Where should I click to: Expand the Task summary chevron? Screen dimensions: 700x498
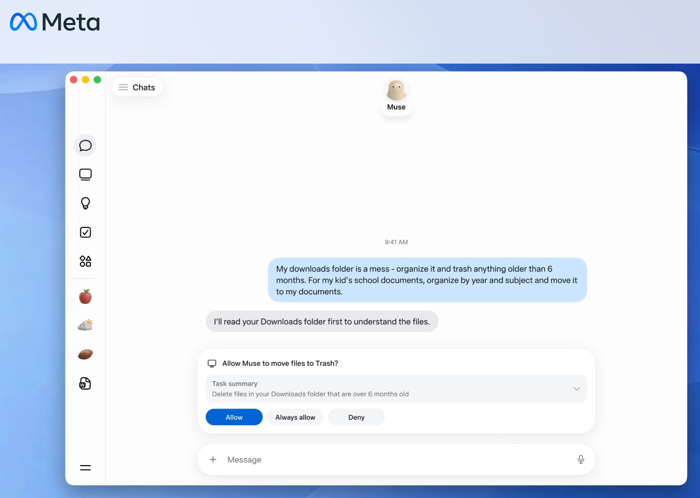pos(576,389)
